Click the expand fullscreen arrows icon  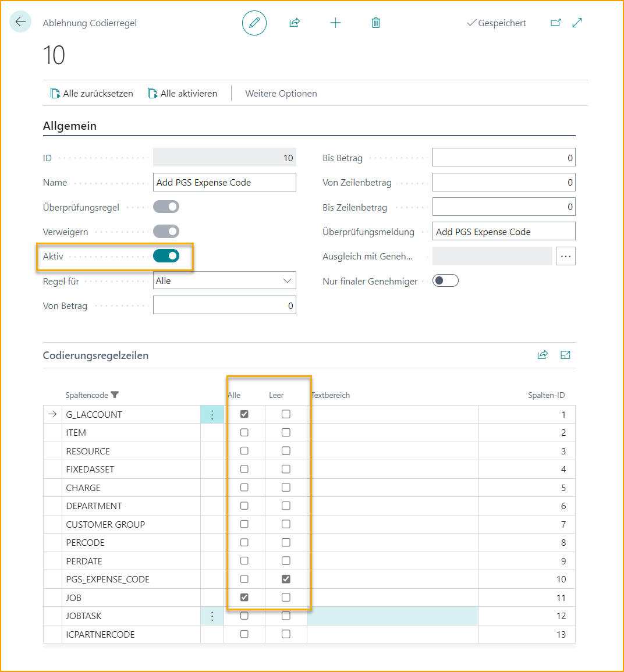pyautogui.click(x=577, y=23)
